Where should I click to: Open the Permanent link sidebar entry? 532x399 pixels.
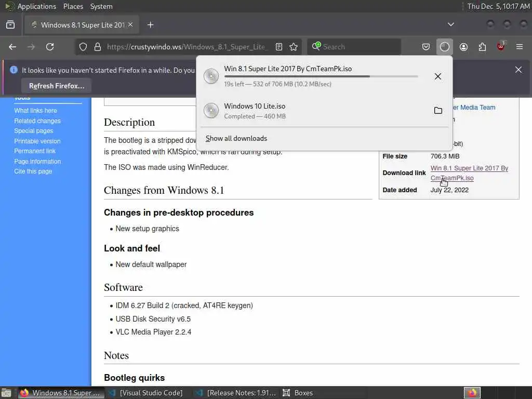(x=35, y=151)
